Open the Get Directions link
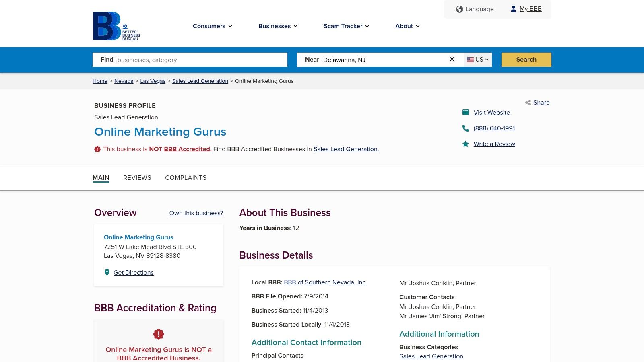The height and width of the screenshot is (362, 644). tap(134, 273)
